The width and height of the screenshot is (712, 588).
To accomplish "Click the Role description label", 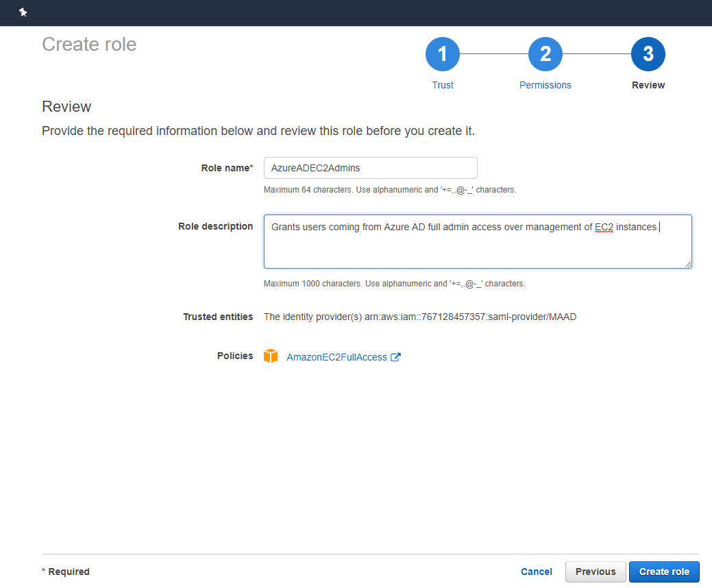I will pos(215,226).
